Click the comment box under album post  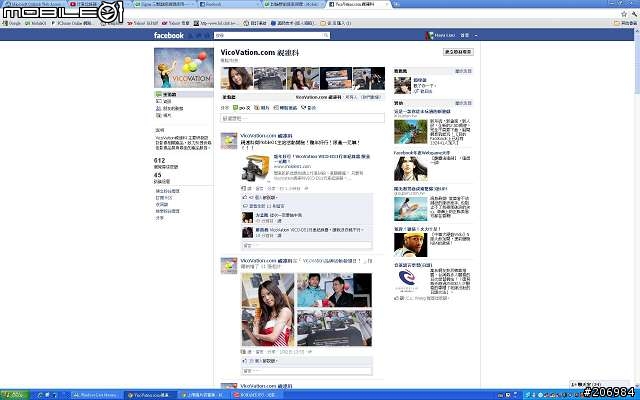[x=307, y=371]
